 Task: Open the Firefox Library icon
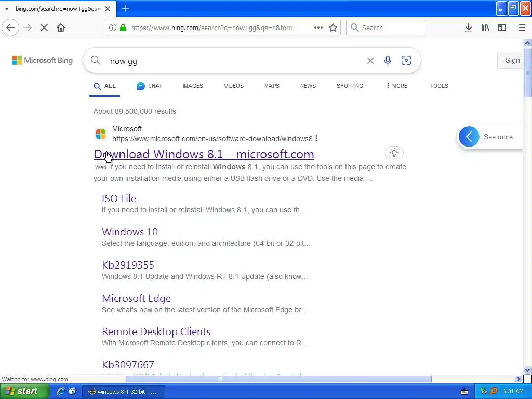[485, 28]
